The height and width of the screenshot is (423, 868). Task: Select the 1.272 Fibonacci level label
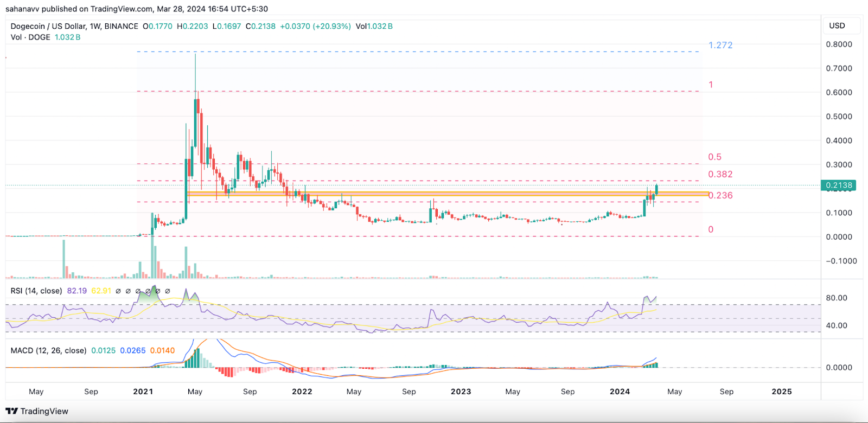coord(720,45)
